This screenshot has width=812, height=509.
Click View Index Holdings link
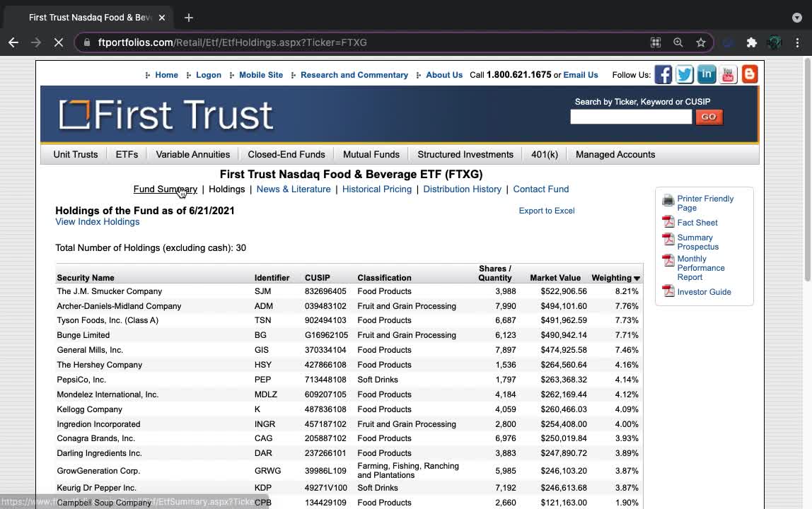point(98,221)
